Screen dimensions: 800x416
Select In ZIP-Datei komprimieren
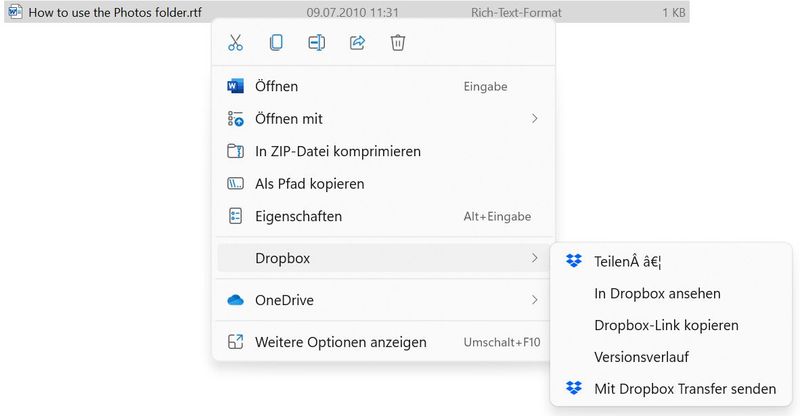(x=337, y=152)
